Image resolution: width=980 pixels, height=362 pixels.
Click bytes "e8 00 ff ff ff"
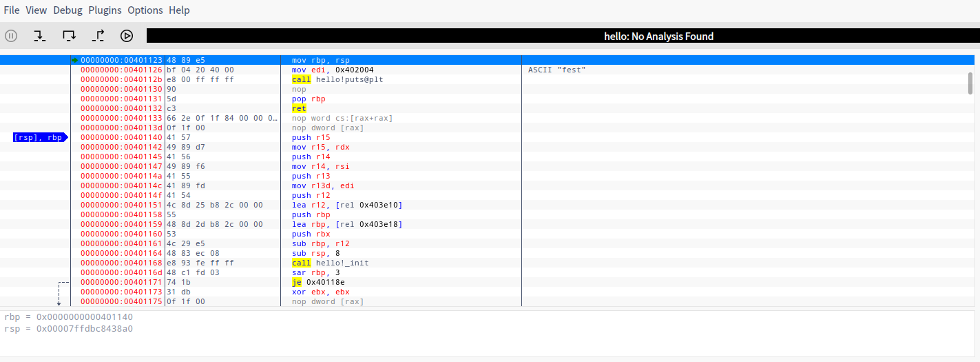click(x=200, y=79)
